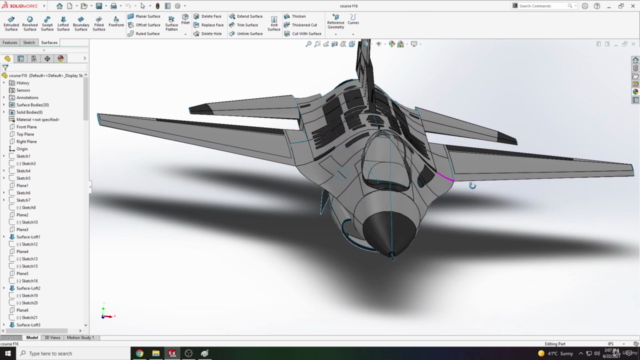Screen dimensions: 640x360
Task: Open File Explorer from the taskbar
Action: tap(156, 353)
